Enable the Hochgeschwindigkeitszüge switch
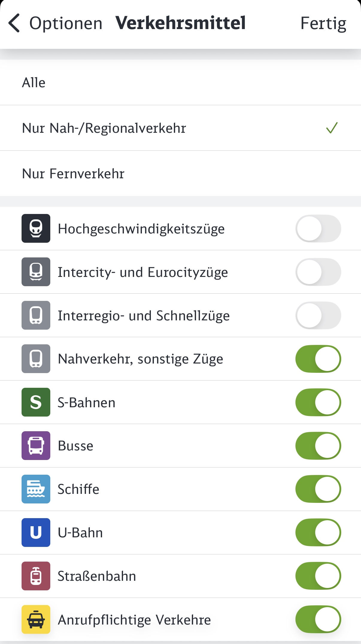 [x=318, y=228]
